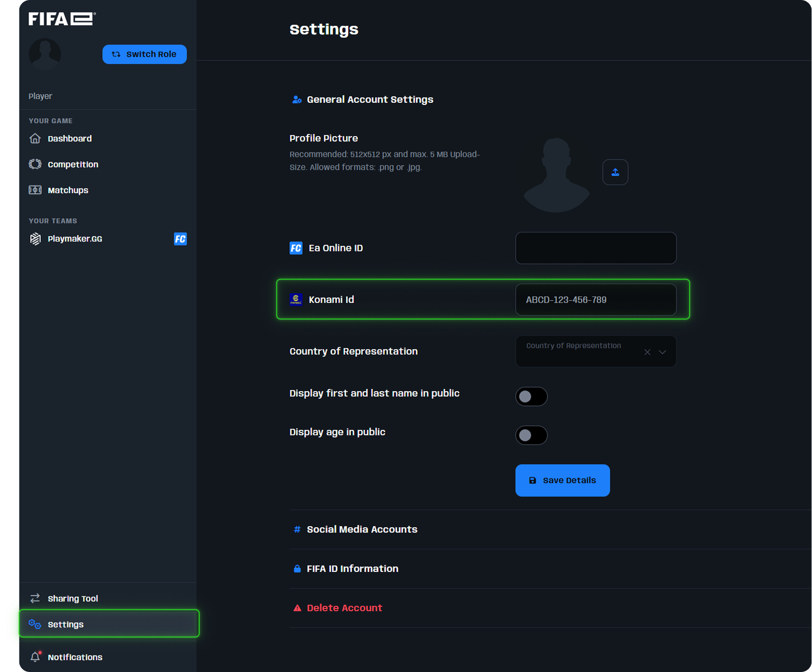Open the Matchups section
812x672 pixels.
[x=68, y=190]
